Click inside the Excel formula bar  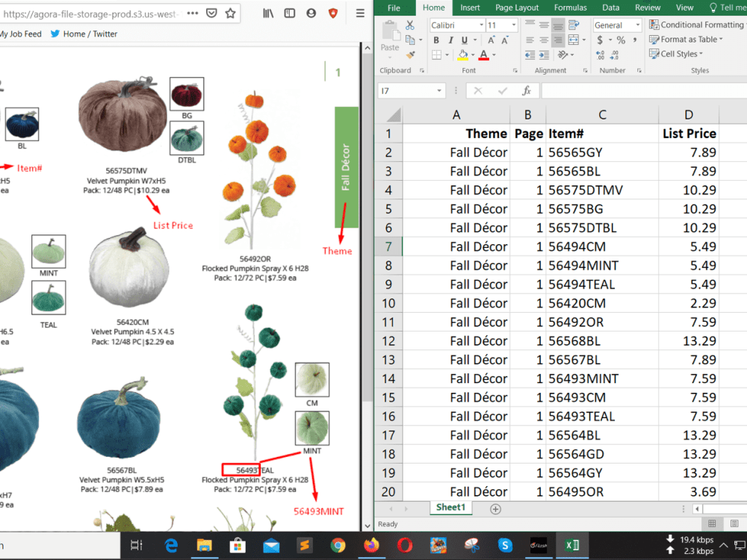click(x=644, y=91)
